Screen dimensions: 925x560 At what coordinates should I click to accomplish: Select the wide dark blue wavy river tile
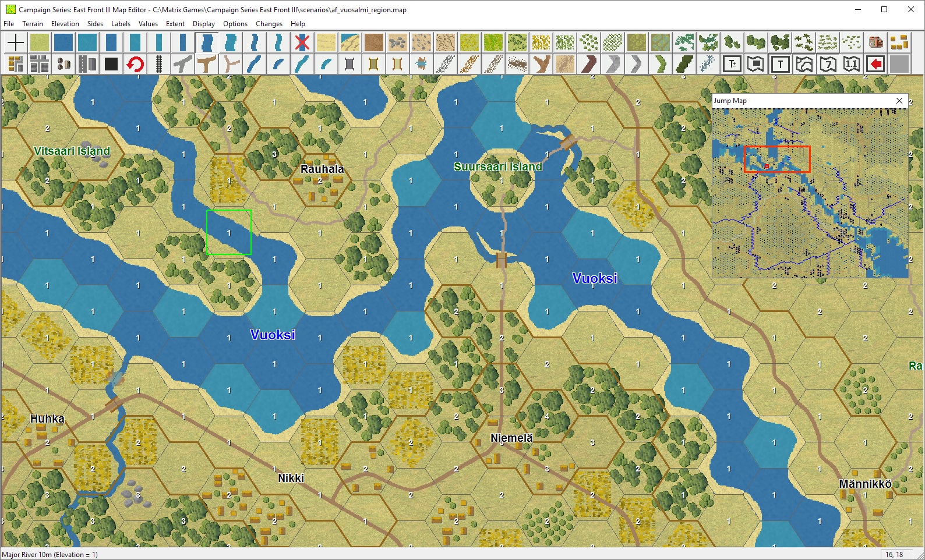tap(207, 42)
